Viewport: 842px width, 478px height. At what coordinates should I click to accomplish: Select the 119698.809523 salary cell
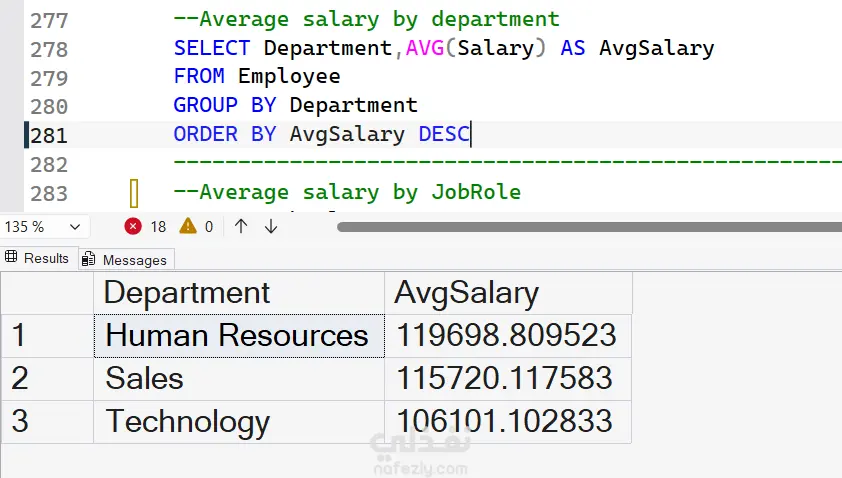coord(508,336)
